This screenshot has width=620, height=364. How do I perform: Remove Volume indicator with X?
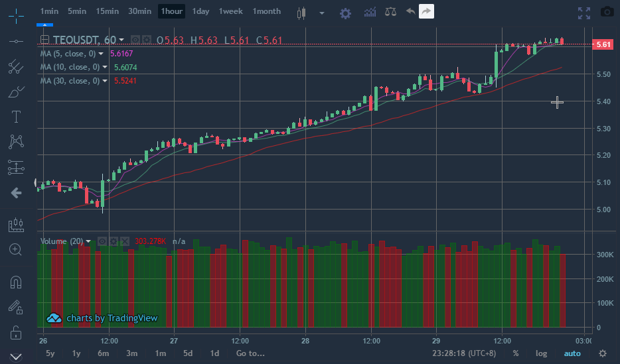[125, 241]
